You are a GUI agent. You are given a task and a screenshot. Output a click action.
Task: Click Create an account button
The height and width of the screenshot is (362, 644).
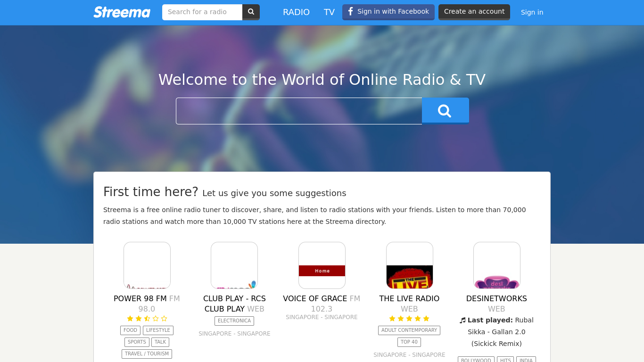474,12
